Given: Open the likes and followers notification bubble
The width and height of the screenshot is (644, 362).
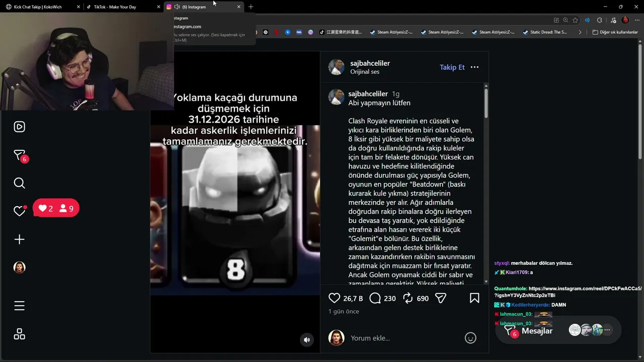Looking at the screenshot, I should coord(56,208).
